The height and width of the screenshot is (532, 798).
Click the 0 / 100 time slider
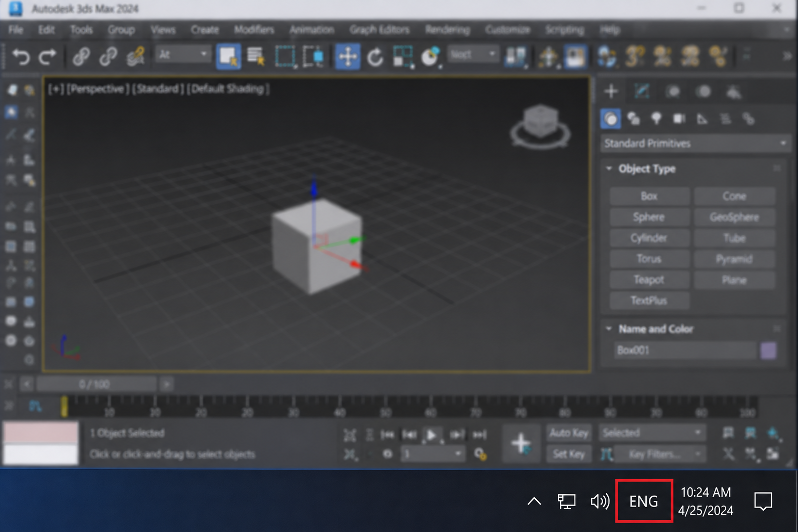96,384
